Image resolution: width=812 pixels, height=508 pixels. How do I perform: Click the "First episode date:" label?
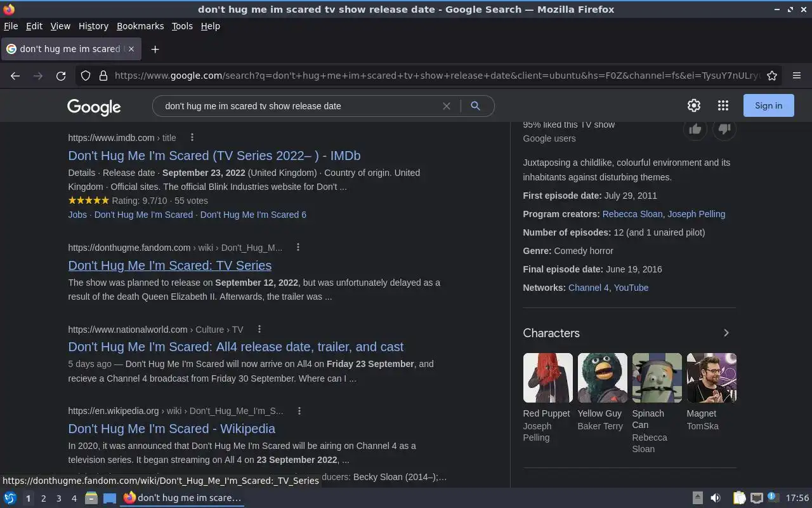click(562, 196)
